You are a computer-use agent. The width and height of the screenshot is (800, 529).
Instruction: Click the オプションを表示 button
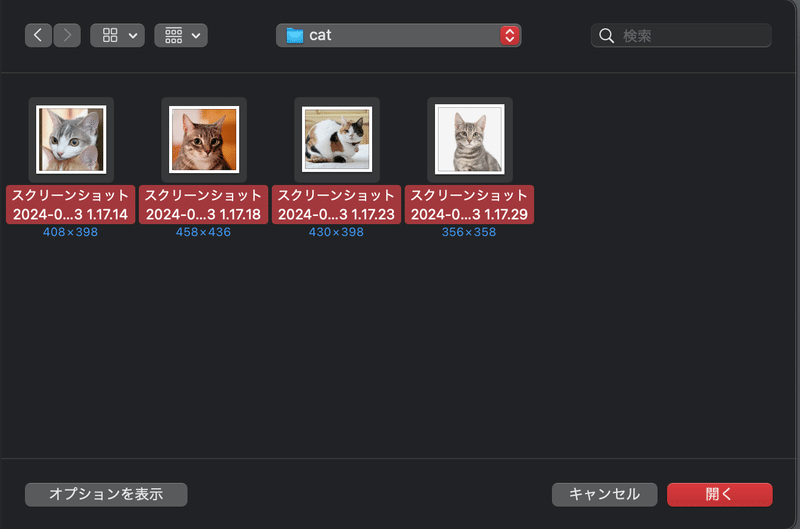click(x=106, y=494)
